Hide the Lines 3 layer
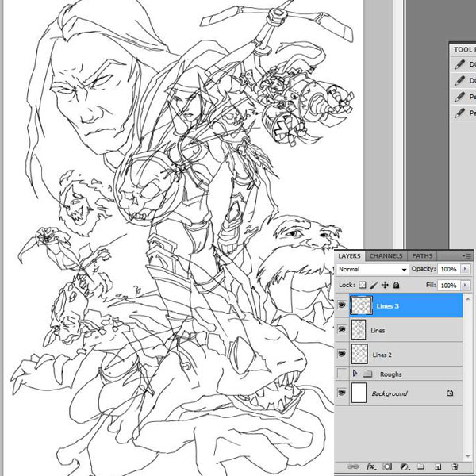The height and width of the screenshot is (476, 476). 342,305
